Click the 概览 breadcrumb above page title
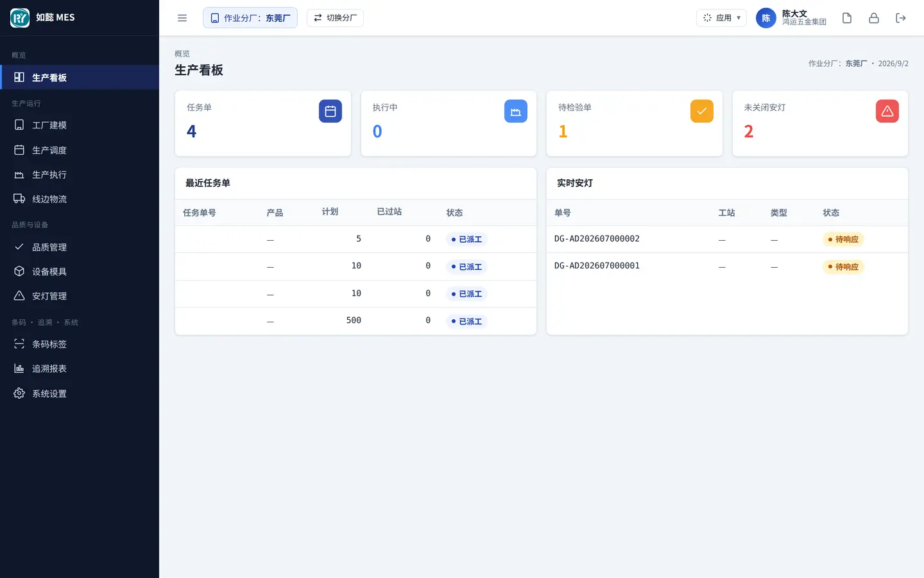Viewport: 924px width, 578px height. click(x=182, y=54)
